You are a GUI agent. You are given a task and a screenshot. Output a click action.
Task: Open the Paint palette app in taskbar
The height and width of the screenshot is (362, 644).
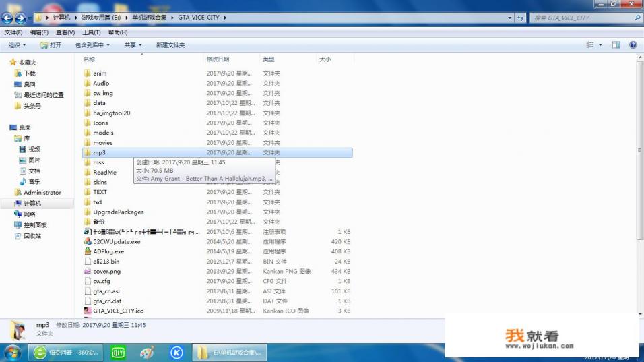pos(147,352)
